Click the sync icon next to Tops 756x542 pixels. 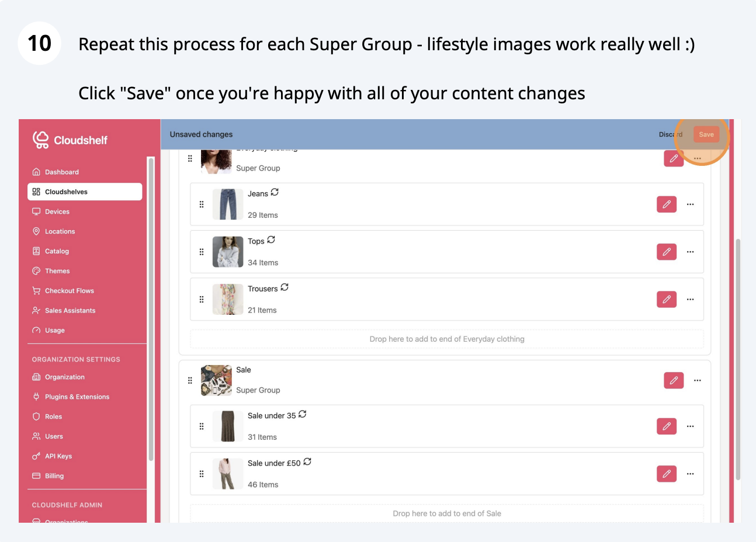pyautogui.click(x=271, y=240)
